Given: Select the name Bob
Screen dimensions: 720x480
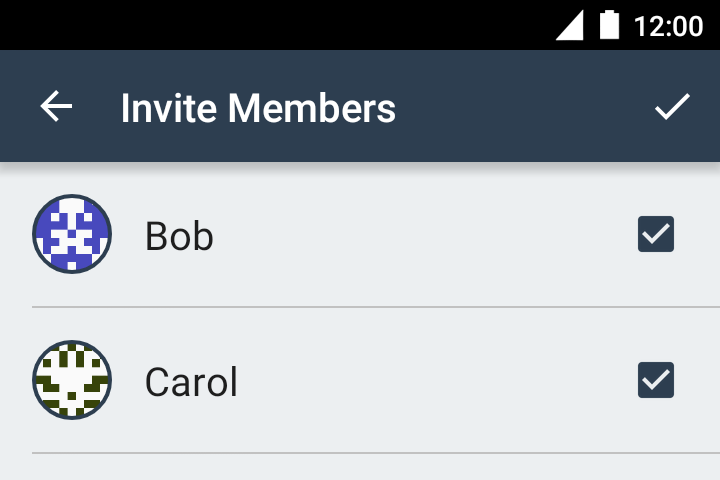Looking at the screenshot, I should (179, 236).
